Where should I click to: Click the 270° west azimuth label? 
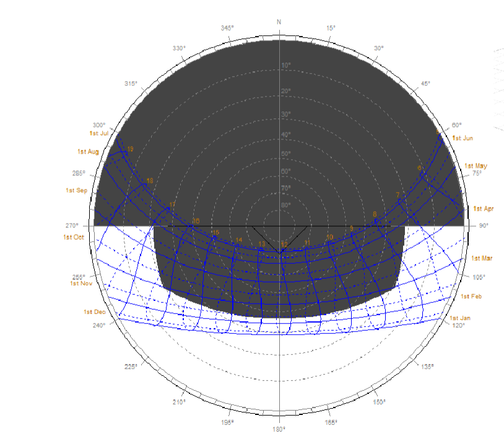point(73,225)
